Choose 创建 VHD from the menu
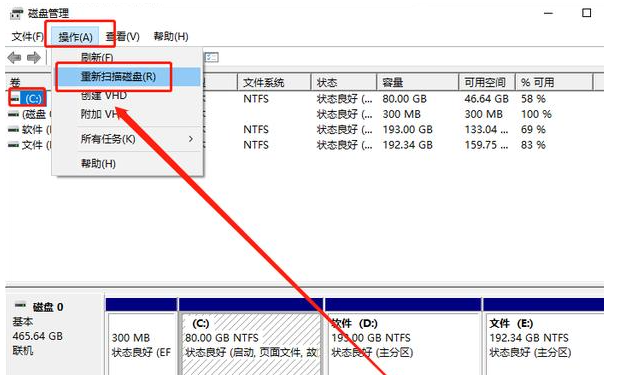 pyautogui.click(x=127, y=96)
